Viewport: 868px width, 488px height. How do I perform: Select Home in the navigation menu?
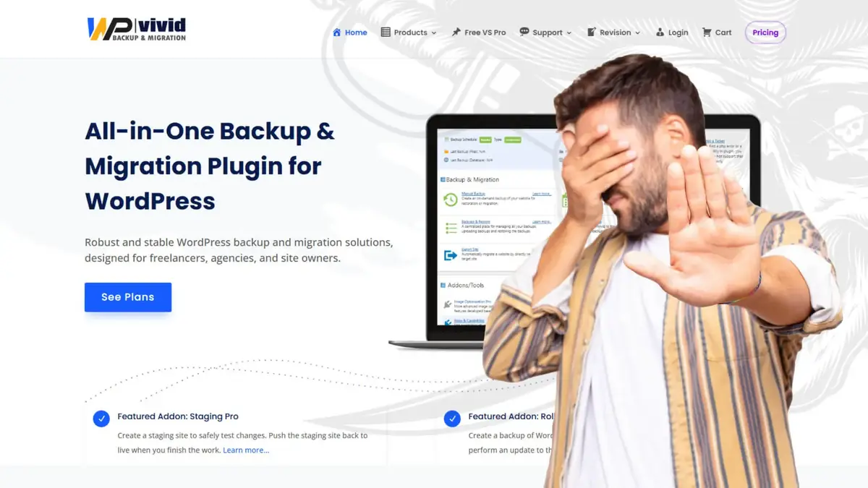354,32
